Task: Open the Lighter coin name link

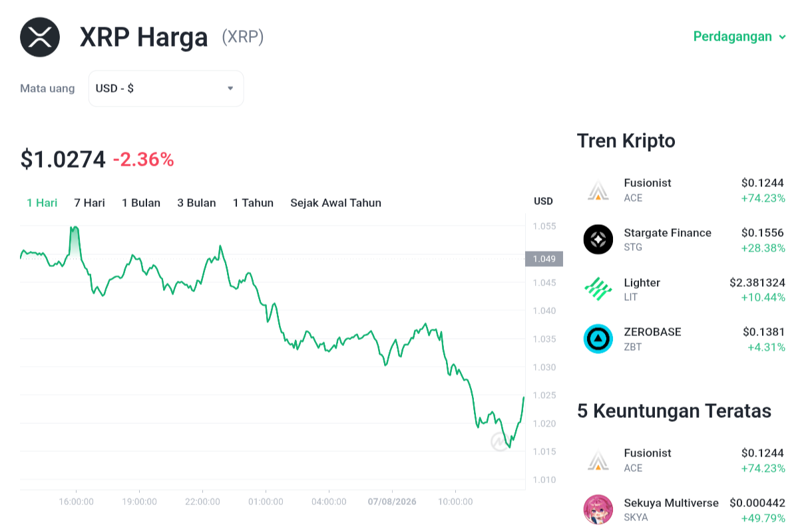Action: click(x=642, y=283)
